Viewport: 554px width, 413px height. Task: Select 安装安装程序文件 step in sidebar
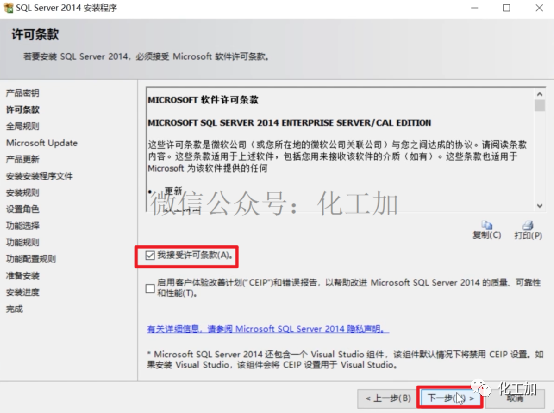pos(39,176)
